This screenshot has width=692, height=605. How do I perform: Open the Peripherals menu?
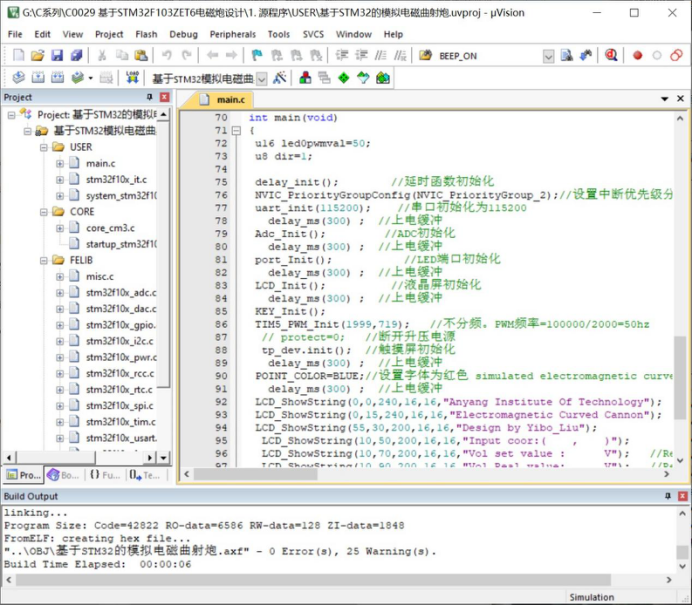tap(233, 34)
